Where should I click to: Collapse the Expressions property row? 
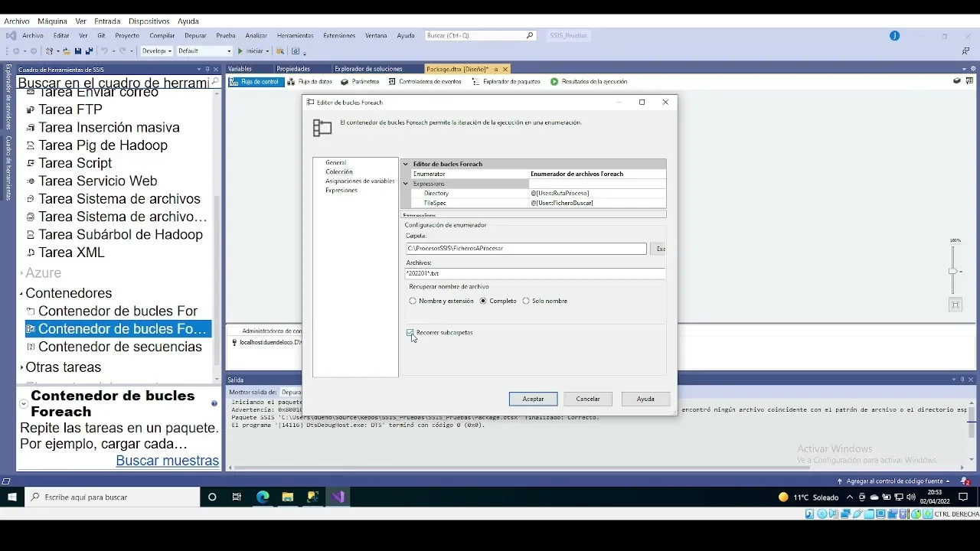[x=406, y=184]
